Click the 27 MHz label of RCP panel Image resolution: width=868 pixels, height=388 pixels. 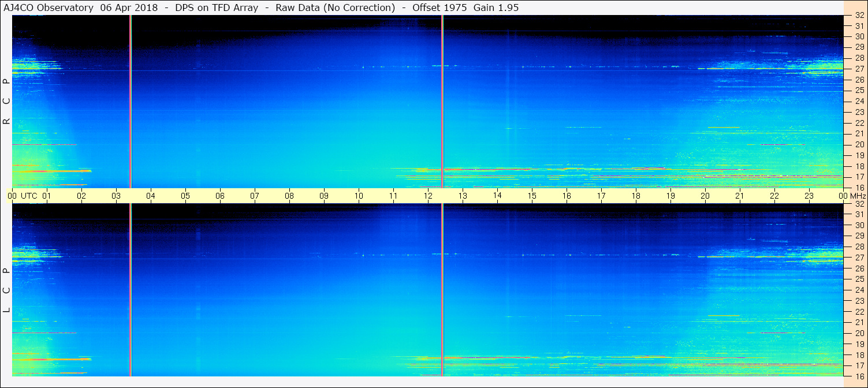coord(859,69)
